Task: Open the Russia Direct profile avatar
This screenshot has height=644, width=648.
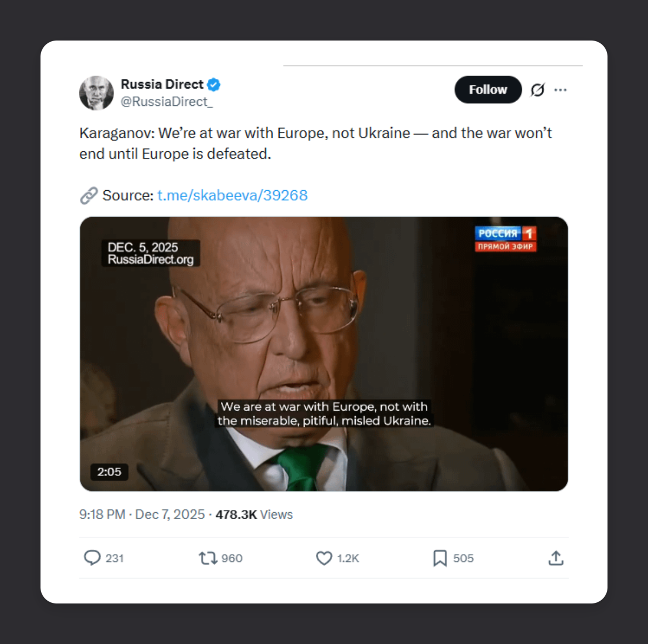Action: (97, 93)
